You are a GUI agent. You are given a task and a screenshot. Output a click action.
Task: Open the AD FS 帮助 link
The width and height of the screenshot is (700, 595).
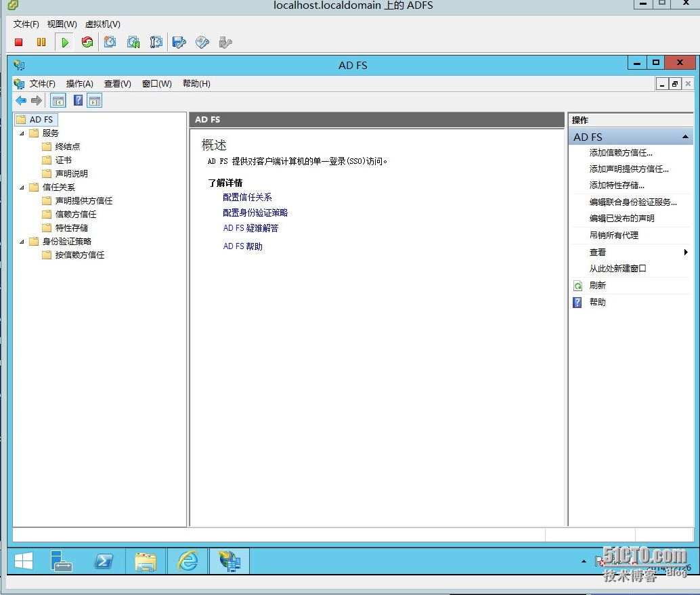click(243, 246)
